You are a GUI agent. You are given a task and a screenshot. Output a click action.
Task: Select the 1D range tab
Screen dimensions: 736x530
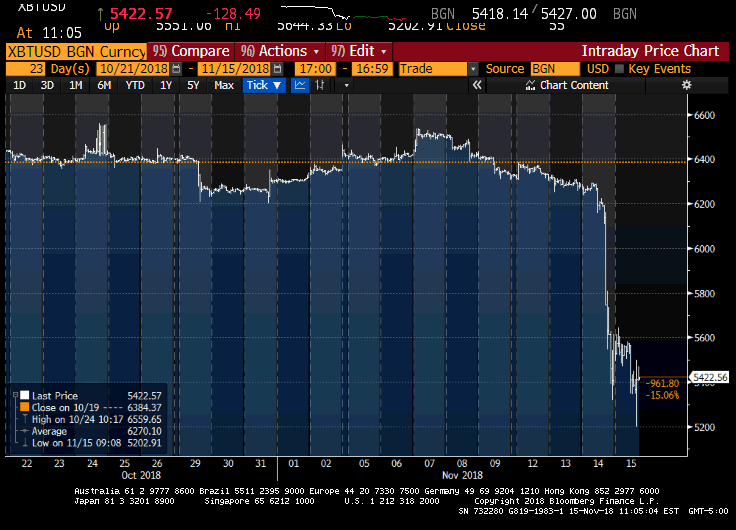(19, 85)
